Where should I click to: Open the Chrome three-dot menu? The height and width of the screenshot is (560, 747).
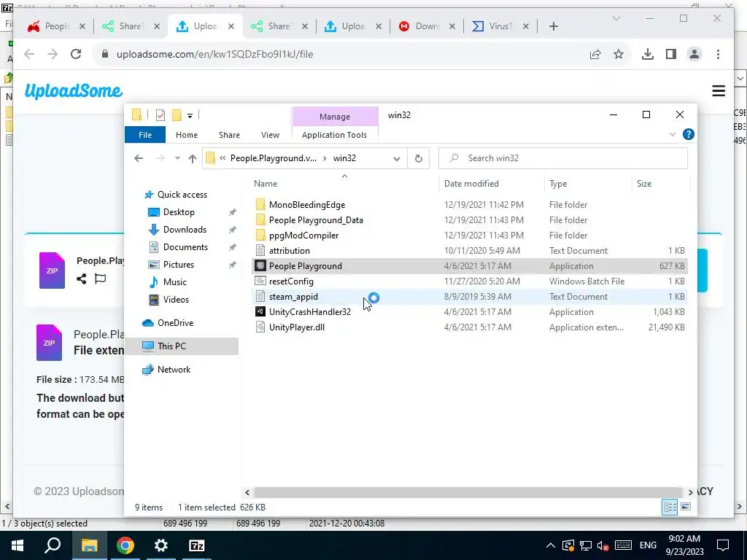click(x=718, y=54)
